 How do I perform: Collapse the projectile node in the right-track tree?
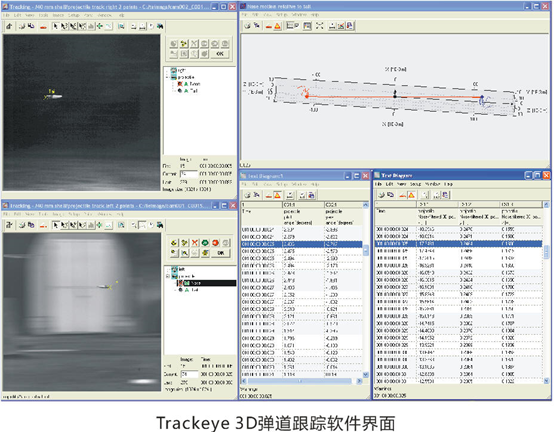(167, 77)
